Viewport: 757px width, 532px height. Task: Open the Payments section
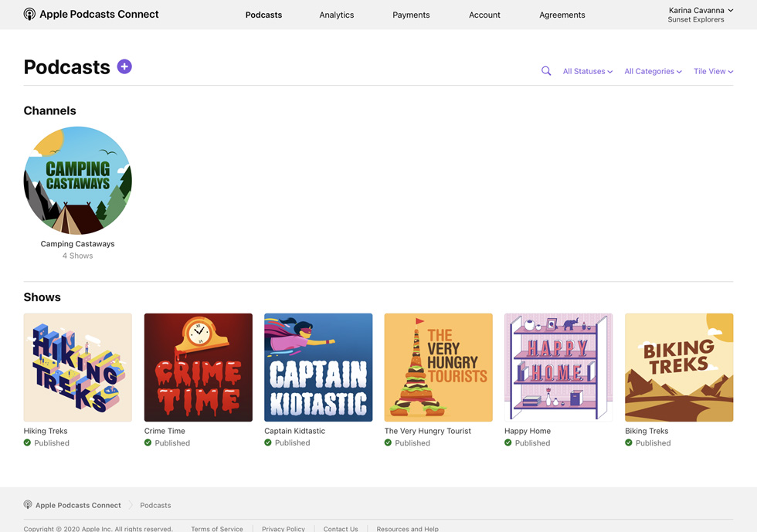tap(411, 14)
